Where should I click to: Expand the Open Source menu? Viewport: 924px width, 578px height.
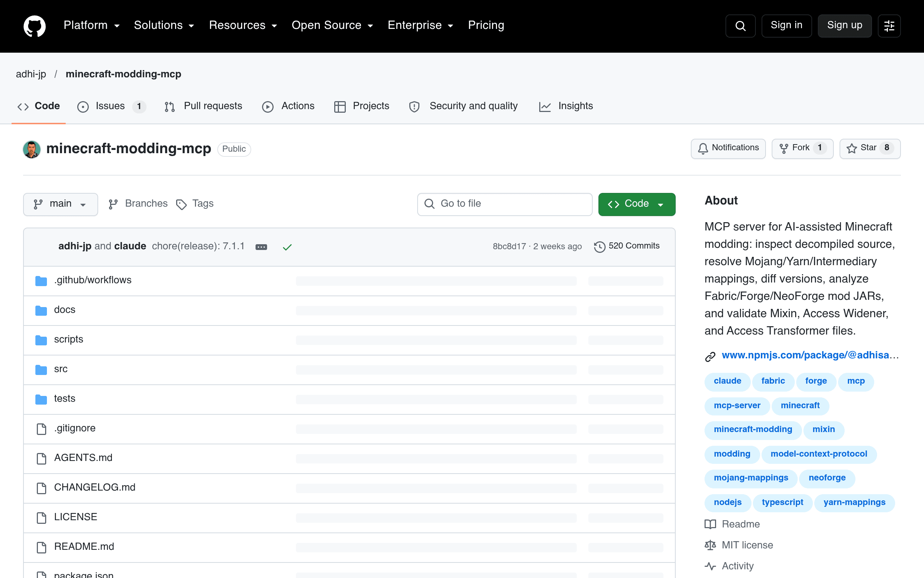(x=332, y=25)
